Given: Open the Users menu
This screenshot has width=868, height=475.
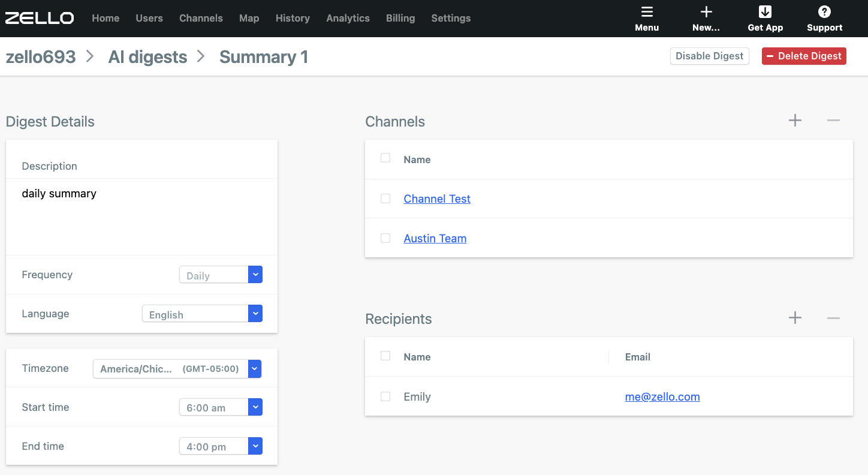Looking at the screenshot, I should tap(149, 18).
